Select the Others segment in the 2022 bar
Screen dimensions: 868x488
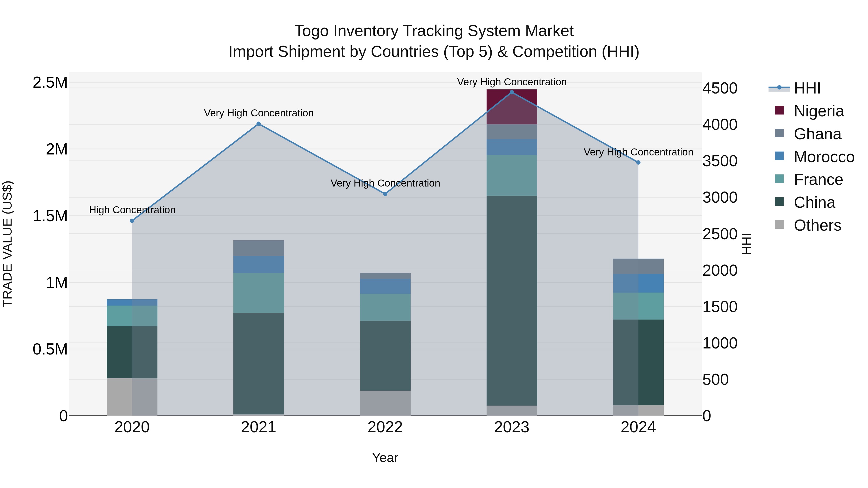click(385, 403)
